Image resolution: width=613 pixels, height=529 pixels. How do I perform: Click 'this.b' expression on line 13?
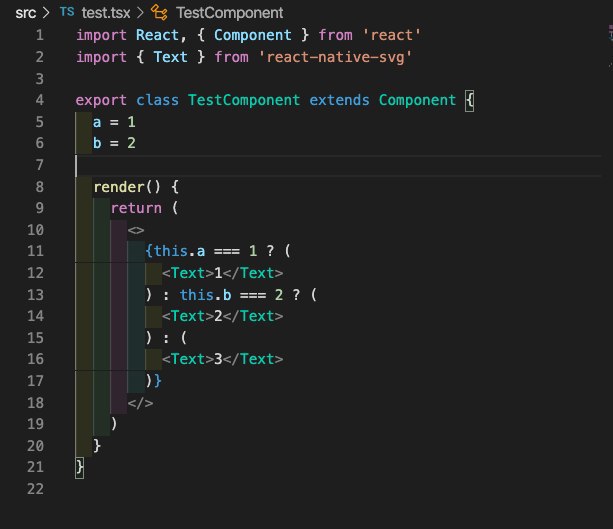[x=206, y=294]
